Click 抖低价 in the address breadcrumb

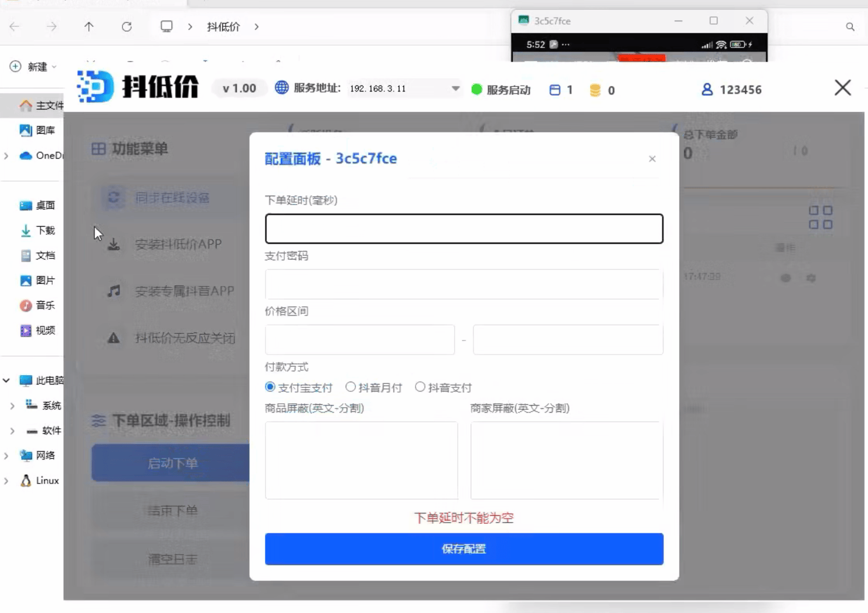click(223, 26)
